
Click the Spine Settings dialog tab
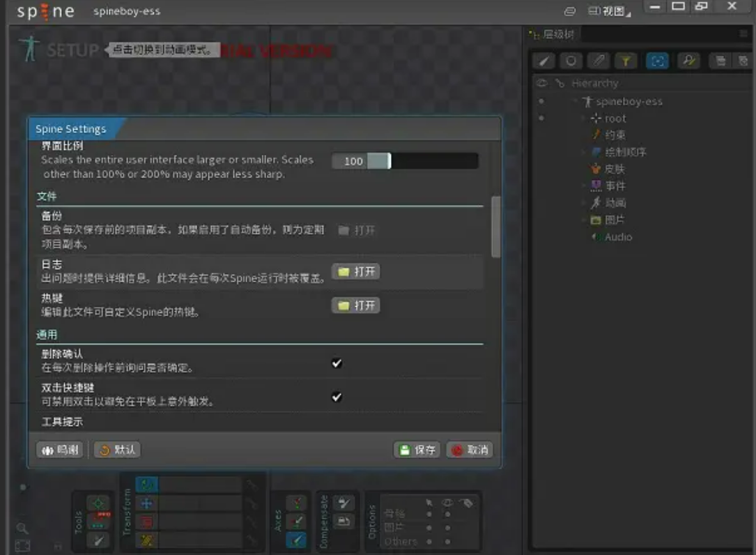[71, 129]
